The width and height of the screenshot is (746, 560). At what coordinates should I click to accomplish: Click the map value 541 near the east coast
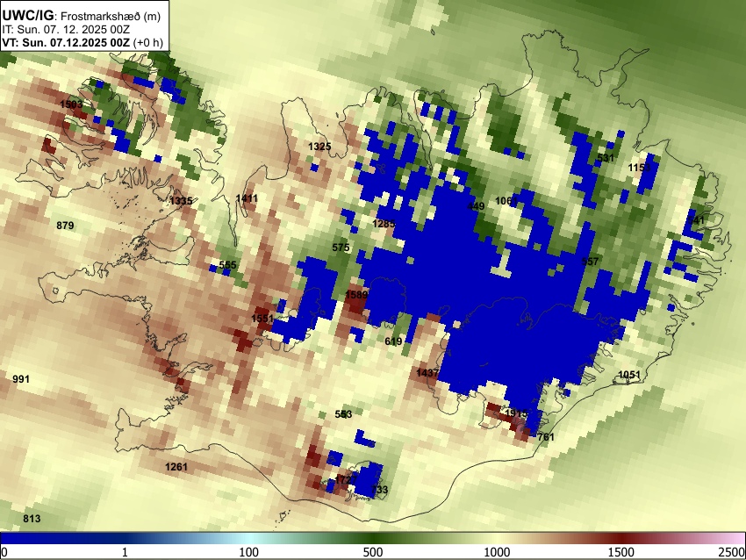(696, 221)
